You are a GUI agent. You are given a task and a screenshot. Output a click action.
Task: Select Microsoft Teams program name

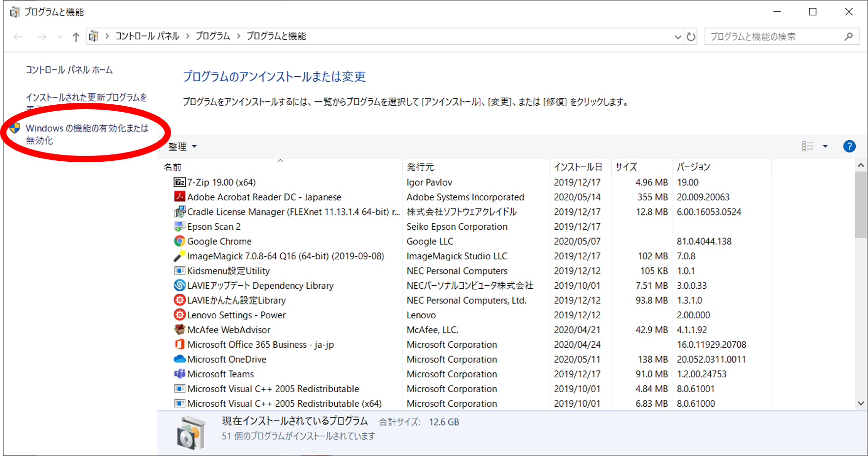click(221, 374)
